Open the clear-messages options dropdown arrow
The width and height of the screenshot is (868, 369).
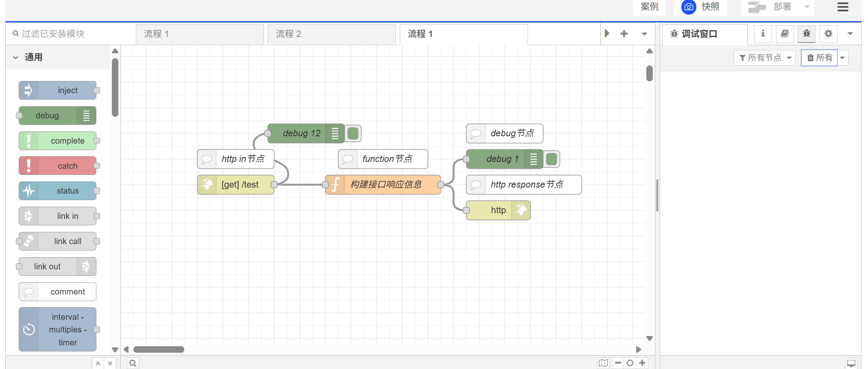(843, 58)
